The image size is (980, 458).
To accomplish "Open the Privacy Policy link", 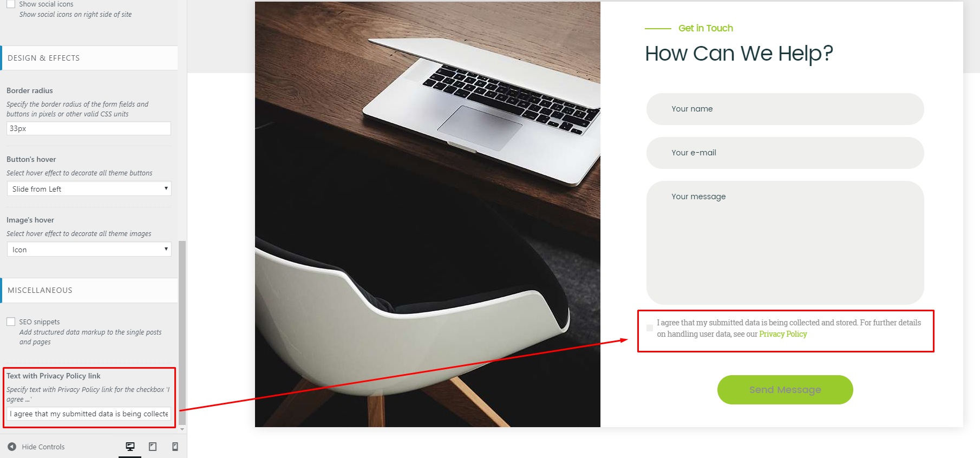I will click(783, 334).
